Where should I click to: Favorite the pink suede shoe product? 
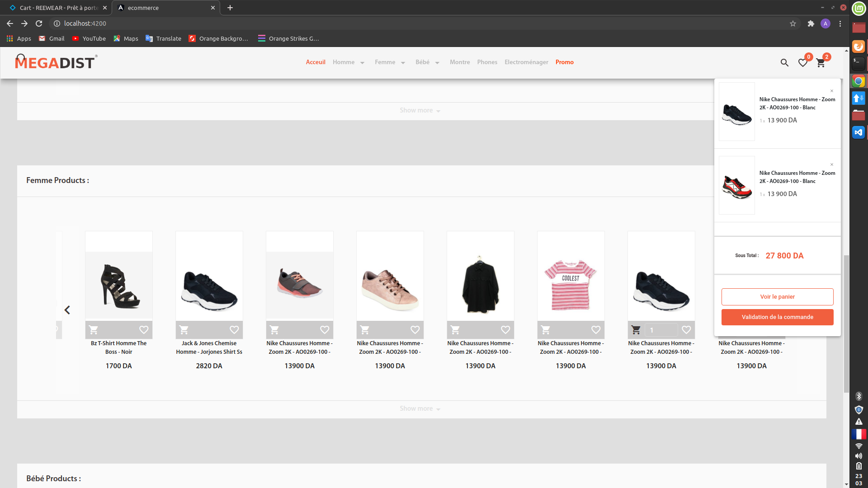click(415, 330)
